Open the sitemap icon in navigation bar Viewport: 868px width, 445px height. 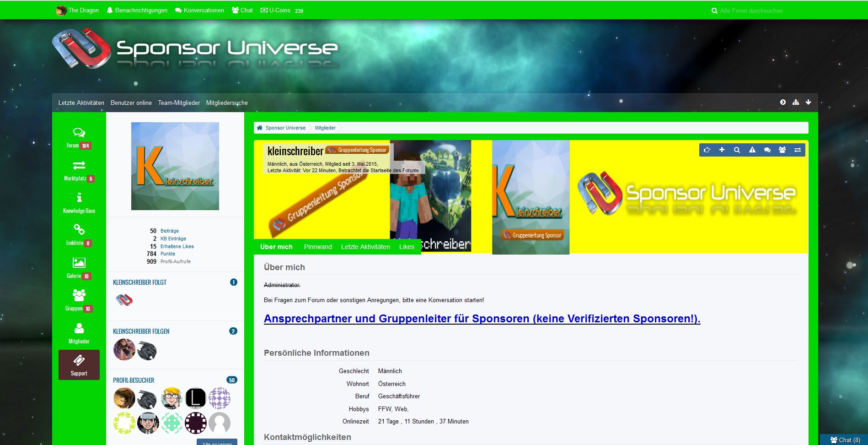pyautogui.click(x=796, y=102)
